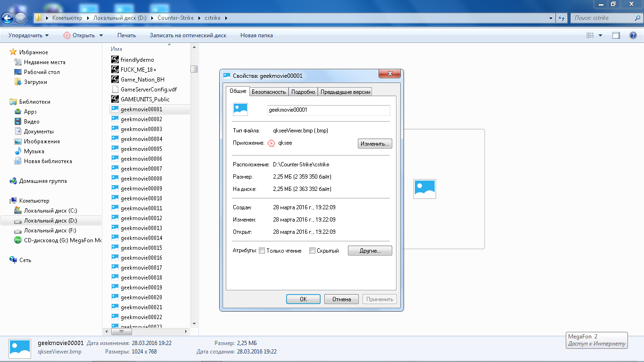
Task: Click the Домашняя группа icon
Action: coord(13,181)
